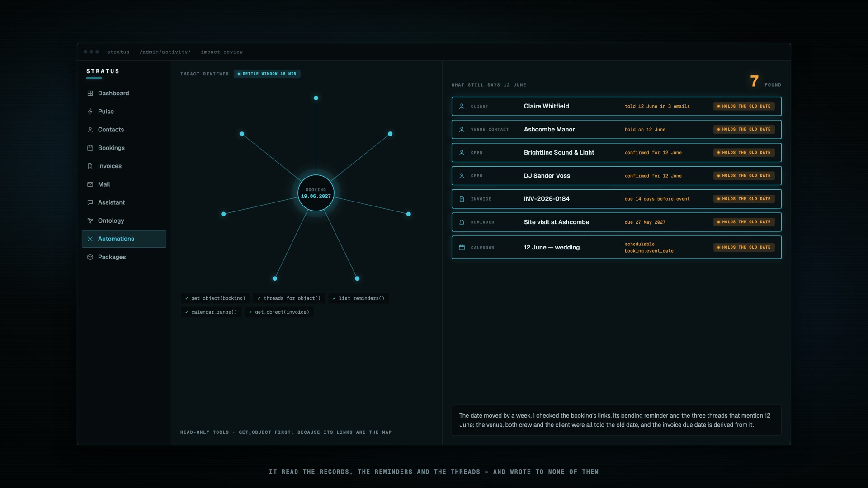This screenshot has height=488, width=868.
Task: Click the topmost node of the graph
Action: pyautogui.click(x=316, y=98)
